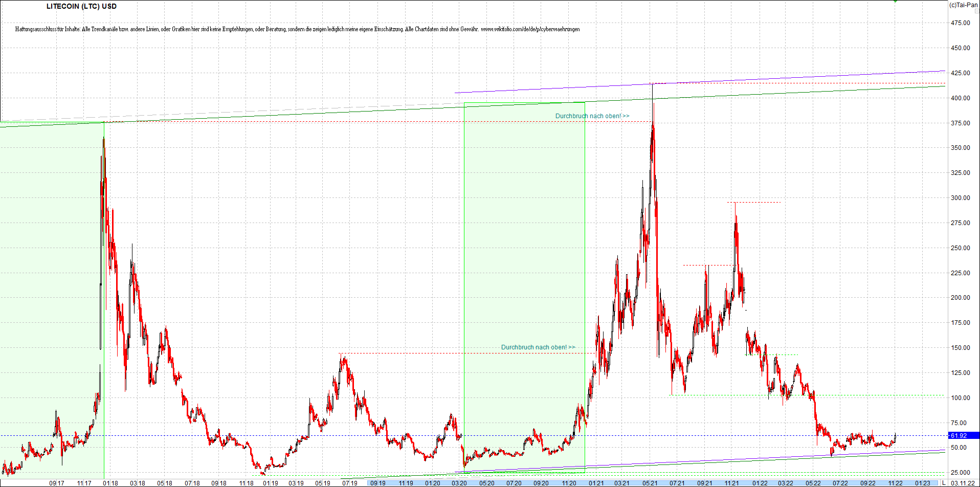Click the wikifolio.com URL in the disclaimer
The height and width of the screenshot is (487, 980).
[x=530, y=29]
